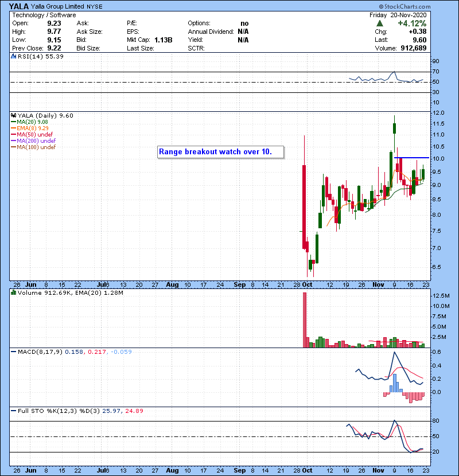Click the StockCharts.com watermark link

[404, 6]
